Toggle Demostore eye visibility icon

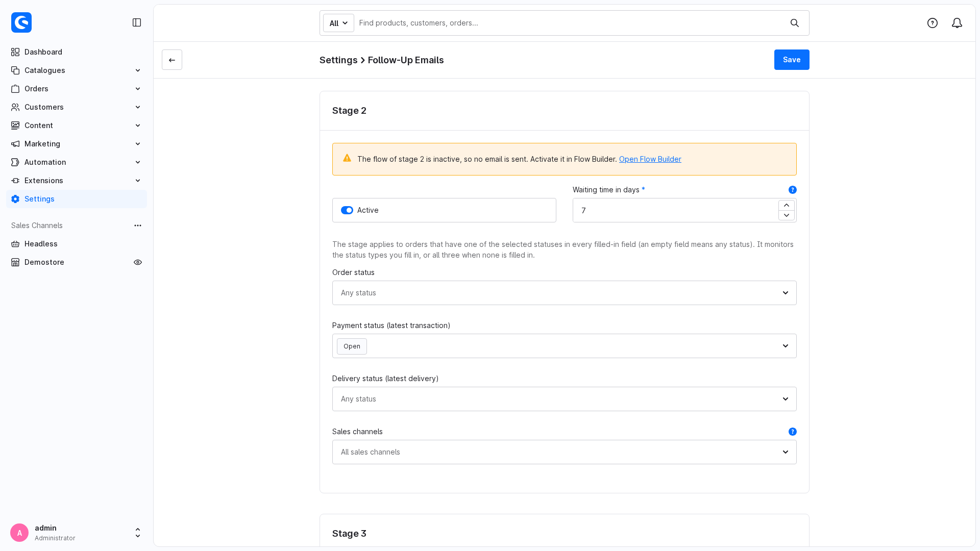point(138,262)
